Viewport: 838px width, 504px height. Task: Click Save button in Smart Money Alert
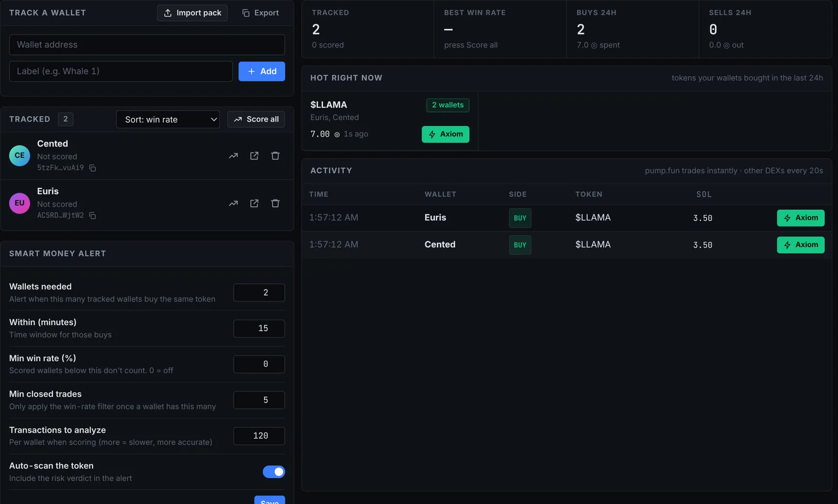pos(270,500)
